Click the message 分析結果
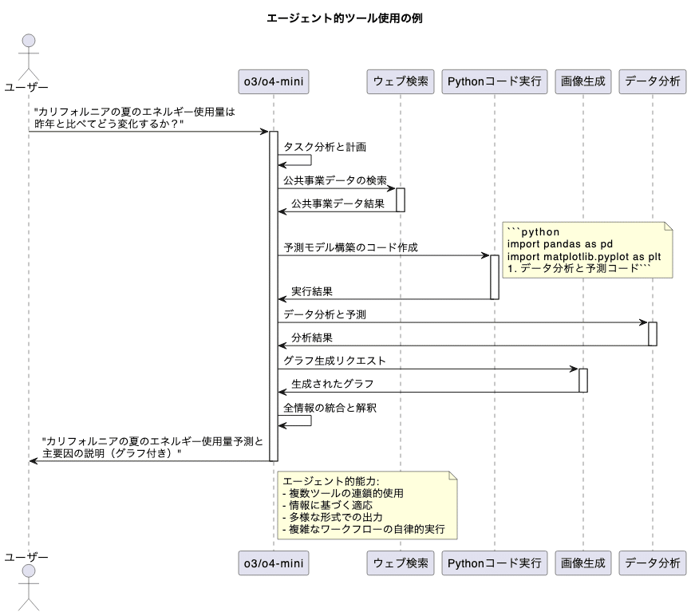 click(x=311, y=338)
